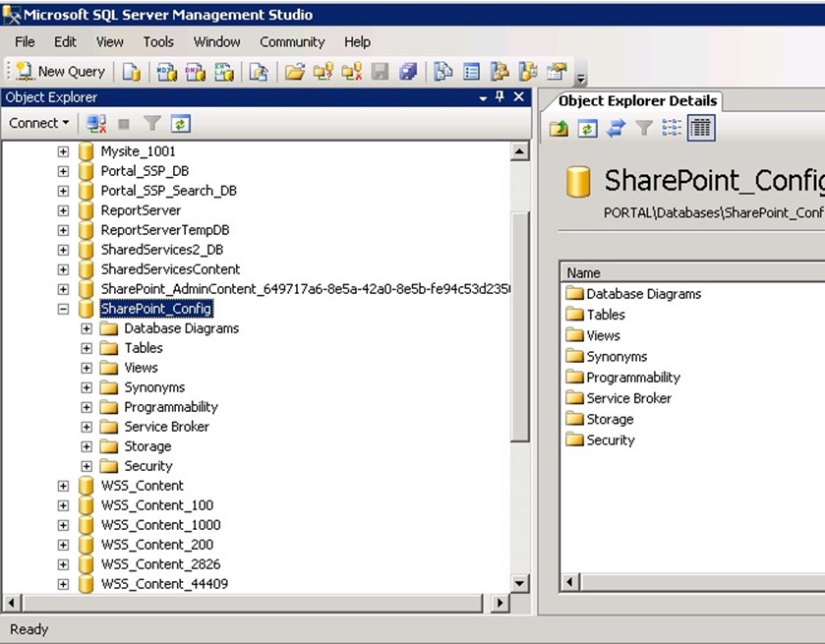Switch to List view in Details toolbar

pos(672,128)
